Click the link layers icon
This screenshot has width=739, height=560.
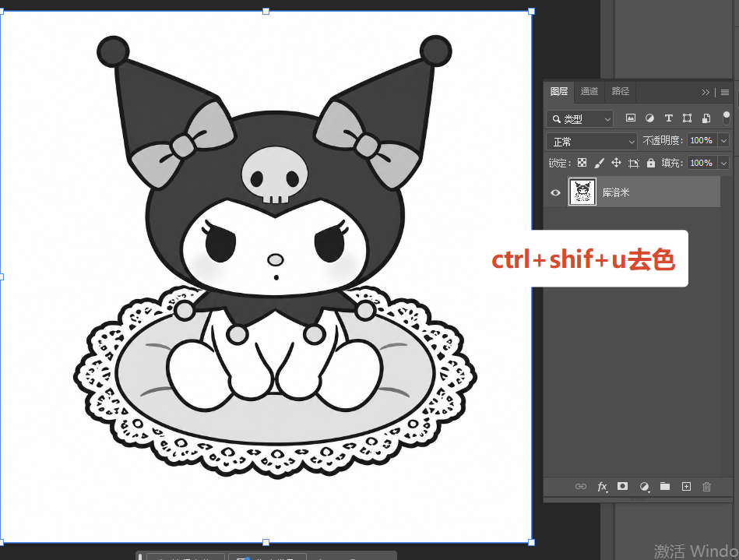click(581, 487)
